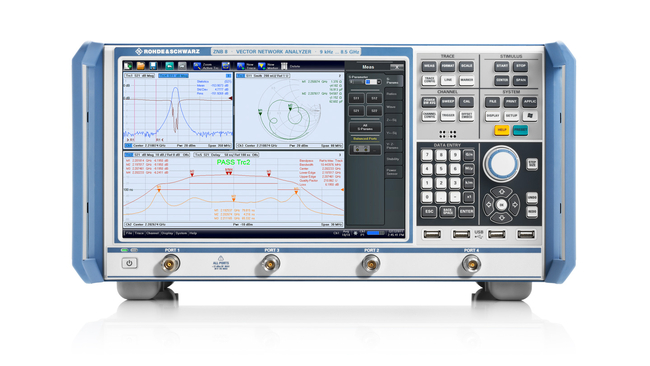Open the Trace menu in bottom bar
Viewport: 650px width, 366px height.
(139, 233)
